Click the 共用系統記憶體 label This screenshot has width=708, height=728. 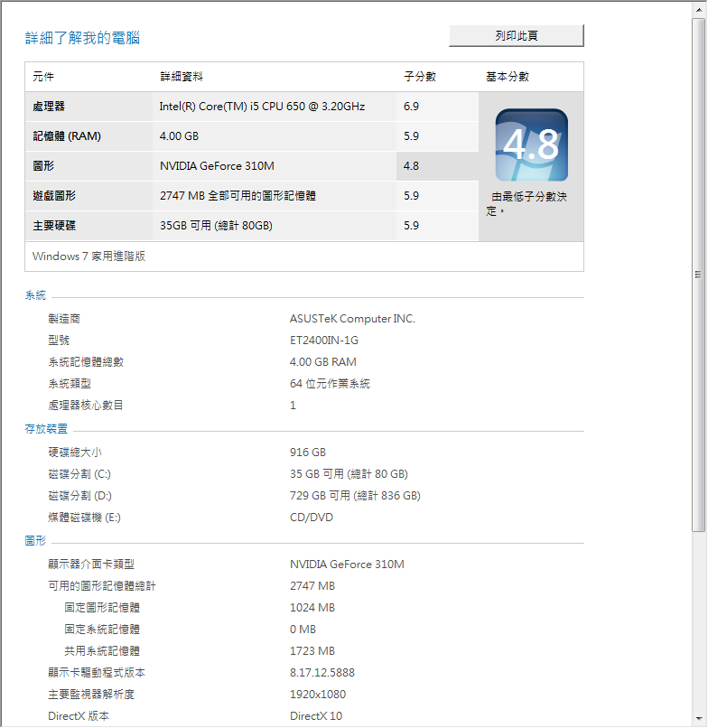point(102,651)
